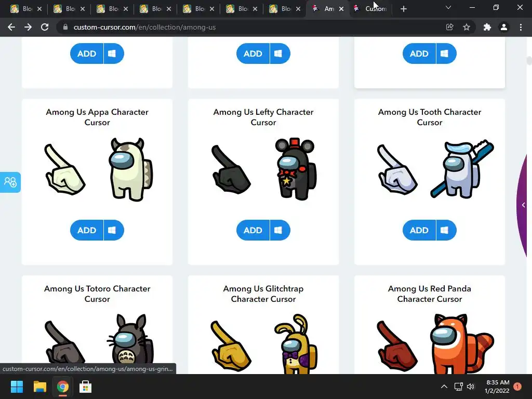Click the Lefty black hand cursor image
The image size is (532, 399).
(231, 169)
